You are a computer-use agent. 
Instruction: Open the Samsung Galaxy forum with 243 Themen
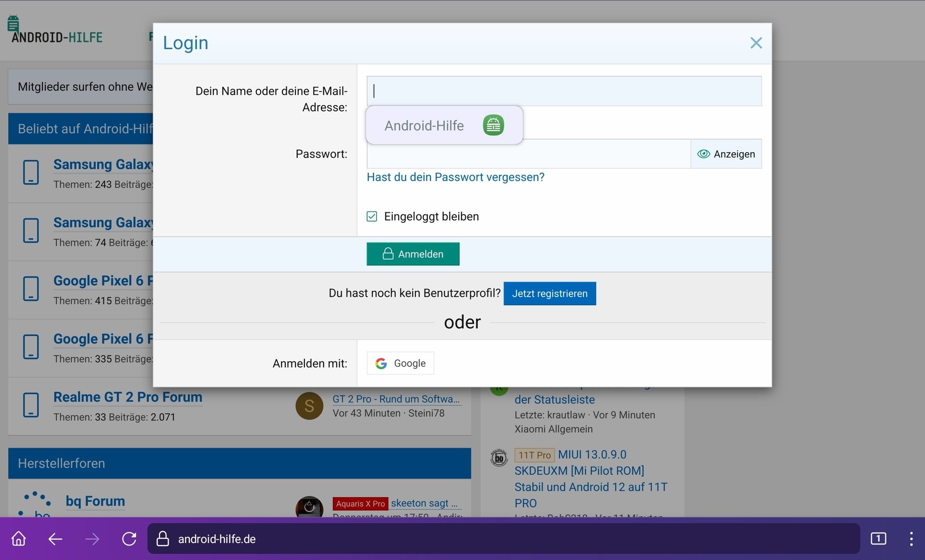tap(103, 164)
